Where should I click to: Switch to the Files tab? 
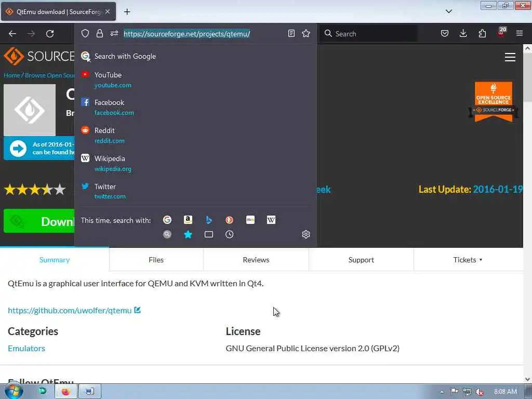(156, 260)
